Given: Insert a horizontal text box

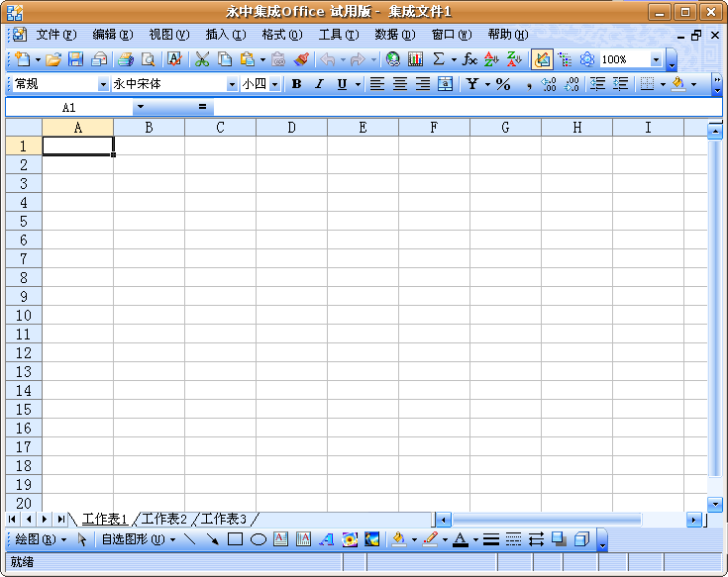Looking at the screenshot, I should 281,539.
